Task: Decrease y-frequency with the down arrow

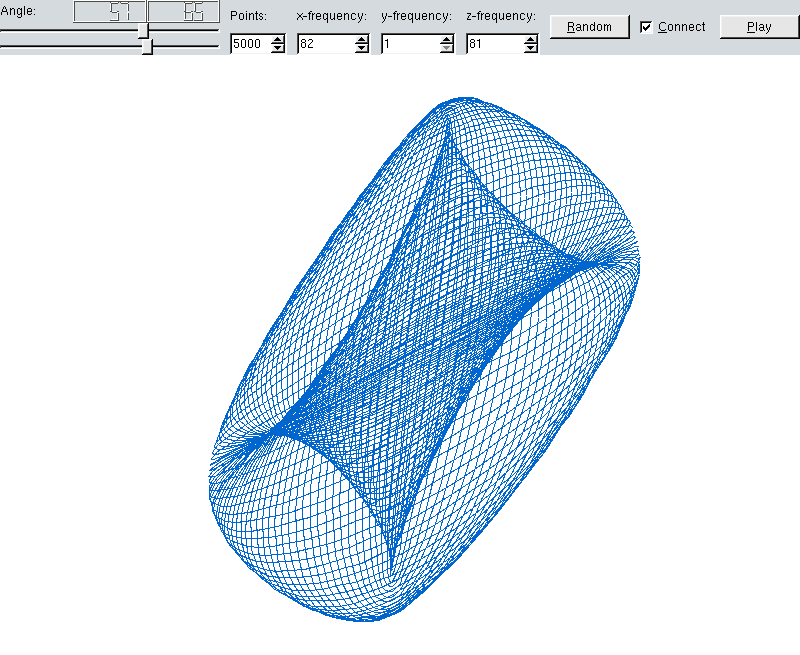Action: click(x=446, y=48)
